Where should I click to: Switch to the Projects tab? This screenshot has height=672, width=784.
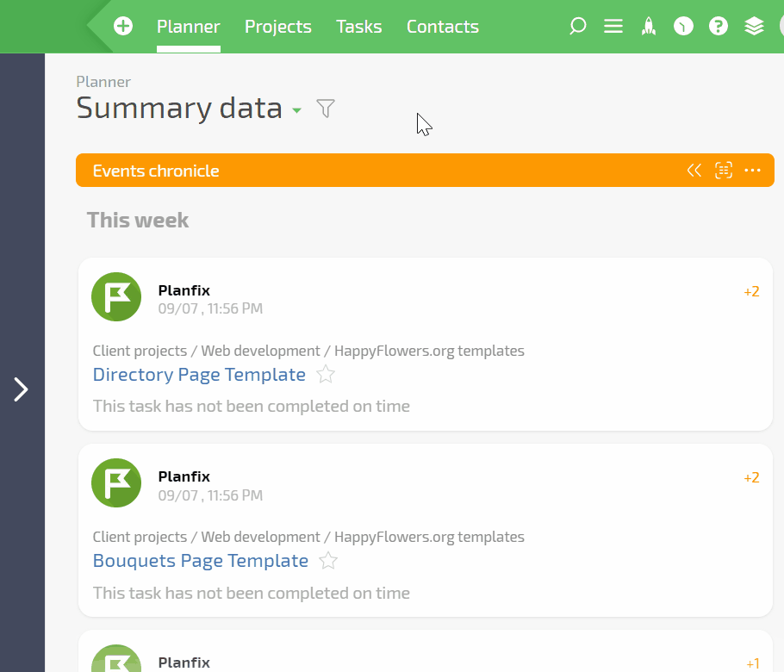277,27
